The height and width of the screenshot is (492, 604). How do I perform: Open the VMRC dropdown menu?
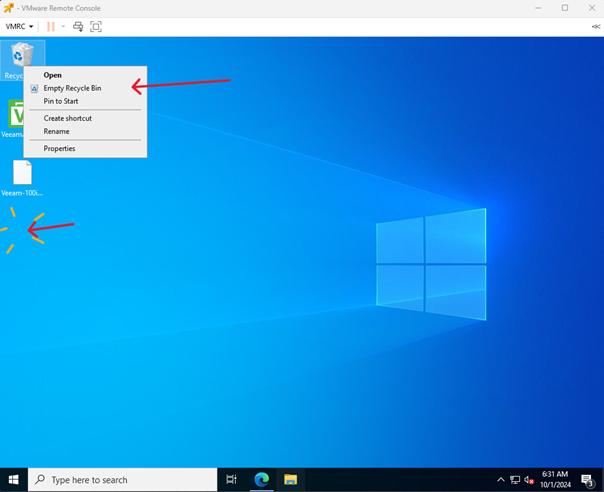pos(20,26)
